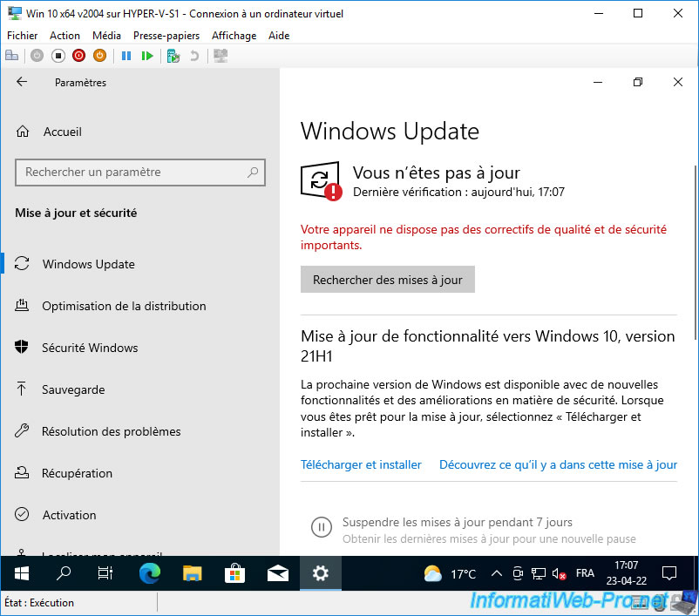Save VM state with the orange icon
Viewport: 699px width, 616px height.
pyautogui.click(x=100, y=56)
